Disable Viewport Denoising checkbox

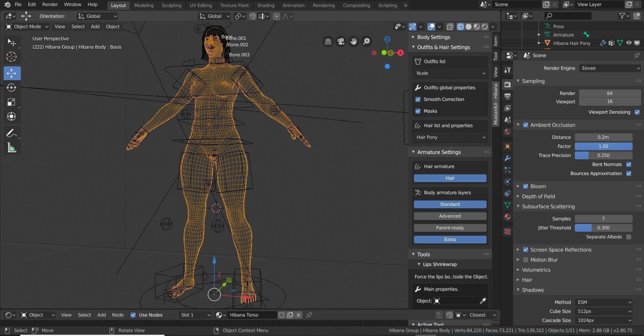pos(637,112)
